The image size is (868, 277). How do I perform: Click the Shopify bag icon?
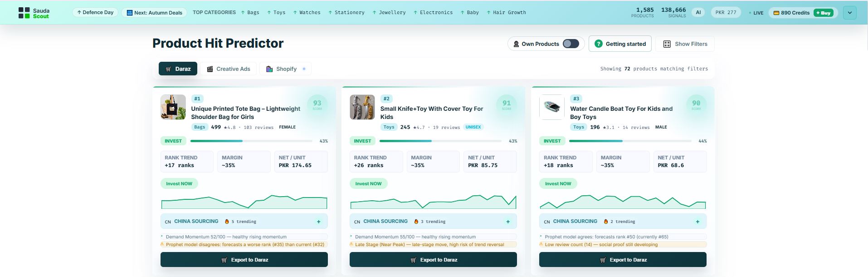[x=269, y=69]
